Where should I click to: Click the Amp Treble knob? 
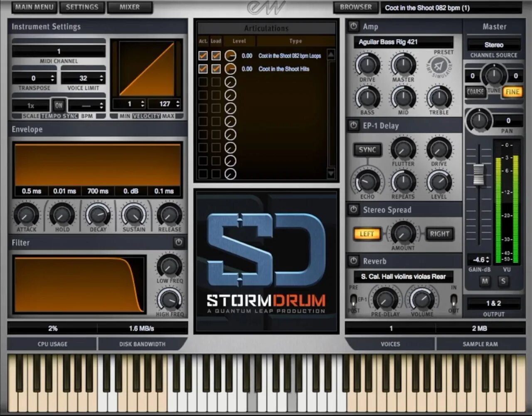(x=439, y=98)
